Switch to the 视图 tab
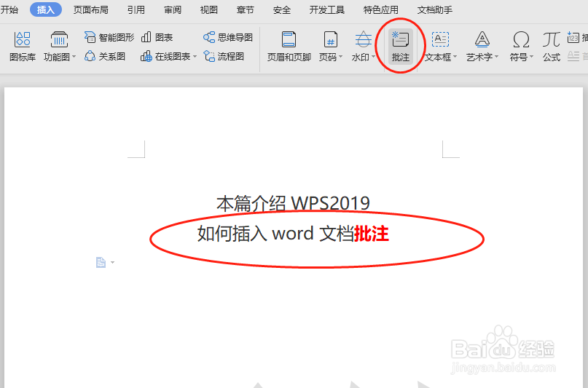 [209, 9]
